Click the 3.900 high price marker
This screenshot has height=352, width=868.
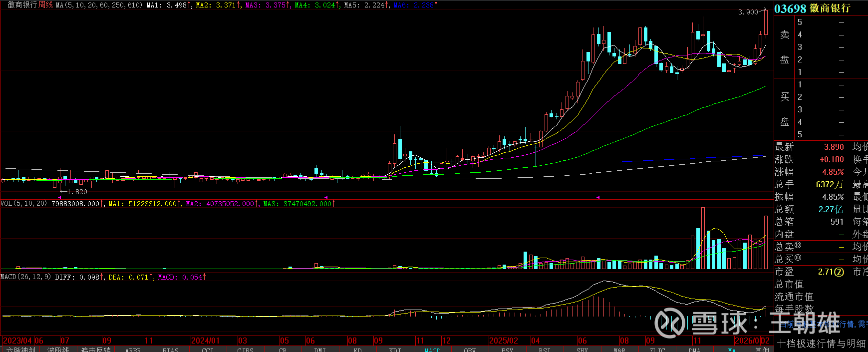pos(748,12)
